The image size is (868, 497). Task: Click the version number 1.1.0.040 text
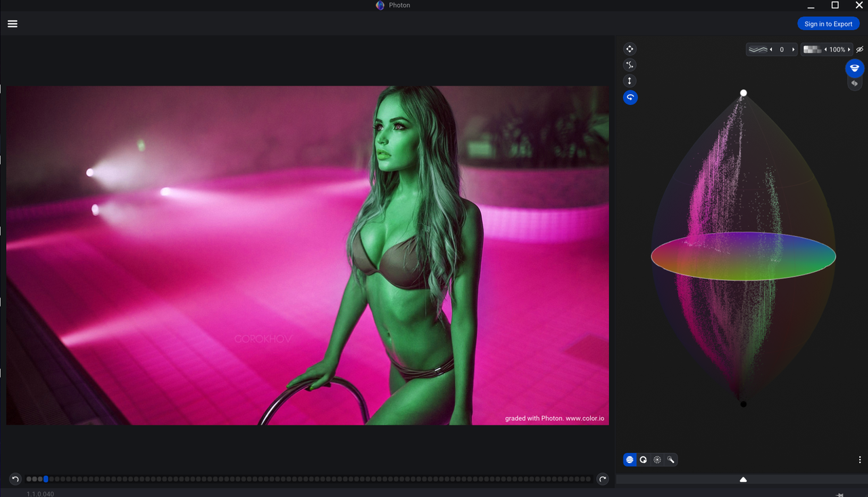pos(40,494)
